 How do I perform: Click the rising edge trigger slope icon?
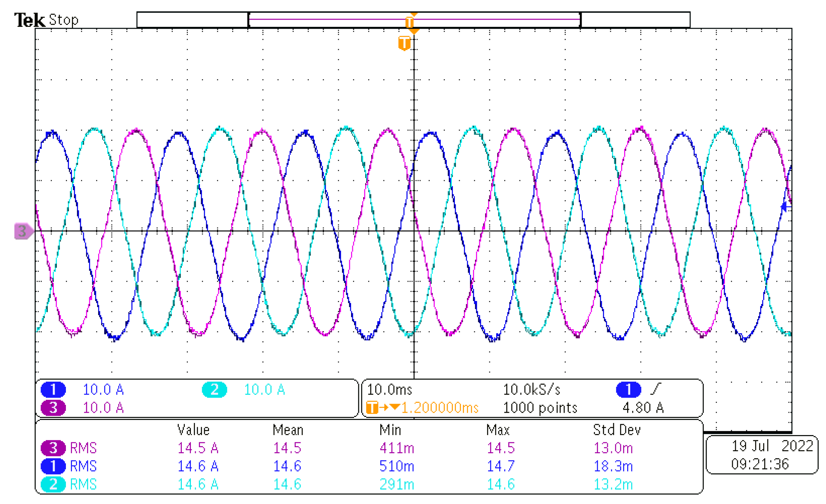coord(656,389)
